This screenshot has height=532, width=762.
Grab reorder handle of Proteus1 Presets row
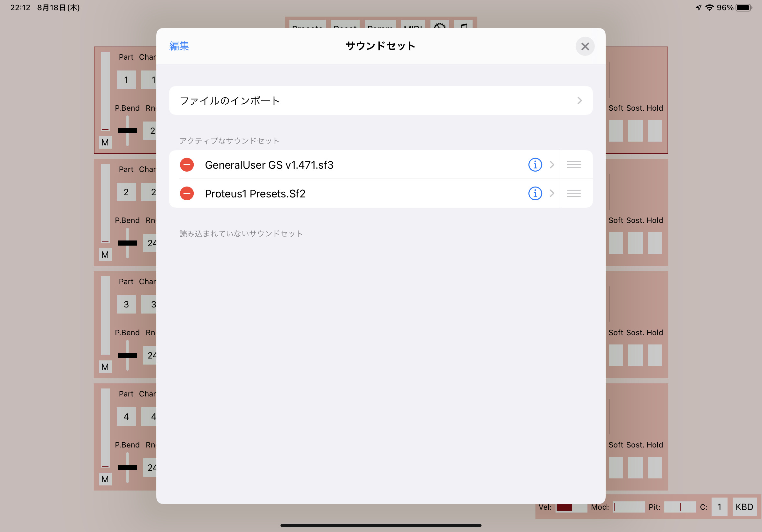tap(573, 193)
